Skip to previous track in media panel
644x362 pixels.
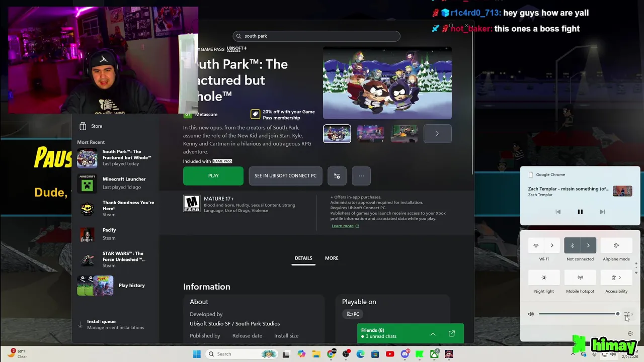(558, 212)
